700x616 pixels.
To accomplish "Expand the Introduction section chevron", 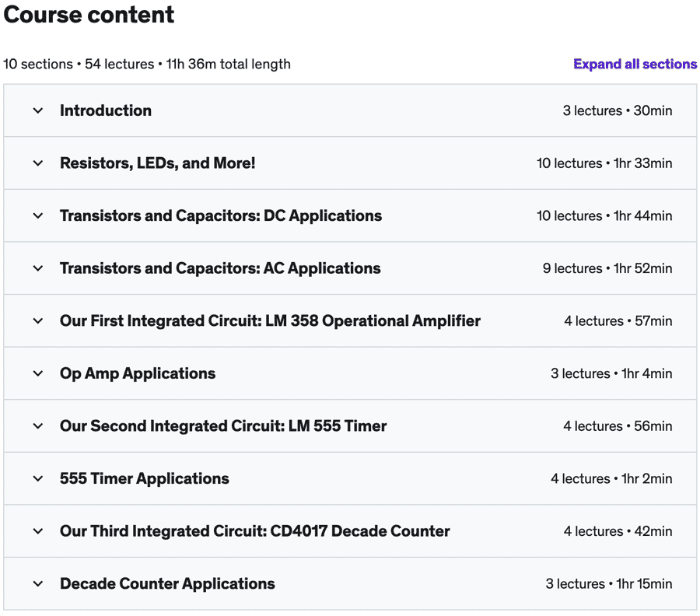I will pyautogui.click(x=38, y=110).
